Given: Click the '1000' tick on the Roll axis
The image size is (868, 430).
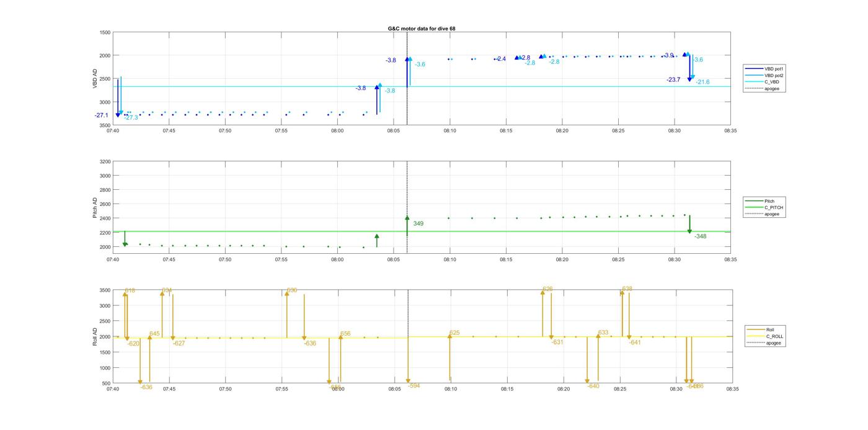Looking at the screenshot, I should pos(105,368).
